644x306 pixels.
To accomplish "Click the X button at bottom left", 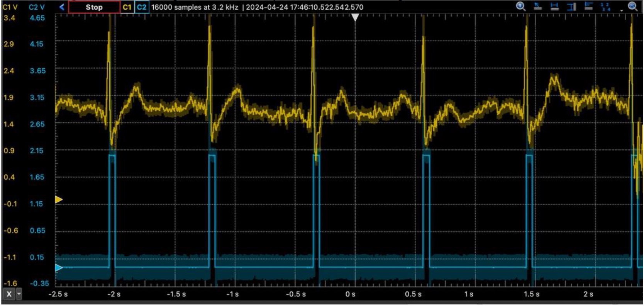I will (x=9, y=294).
